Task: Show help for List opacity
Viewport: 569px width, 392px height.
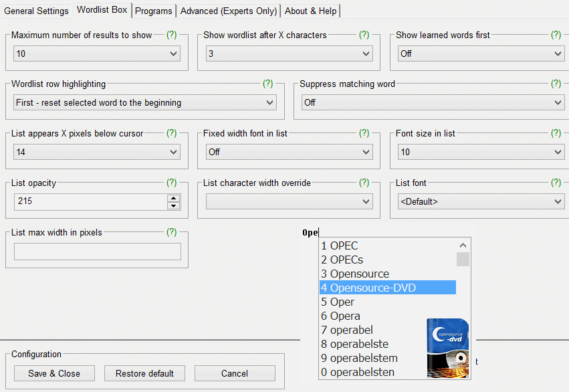Action: (172, 183)
